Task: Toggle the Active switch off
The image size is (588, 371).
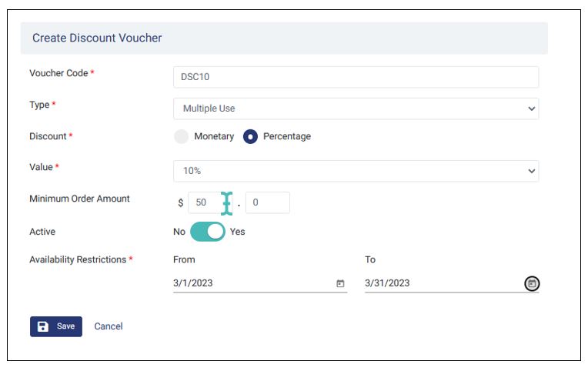Action: 207,232
